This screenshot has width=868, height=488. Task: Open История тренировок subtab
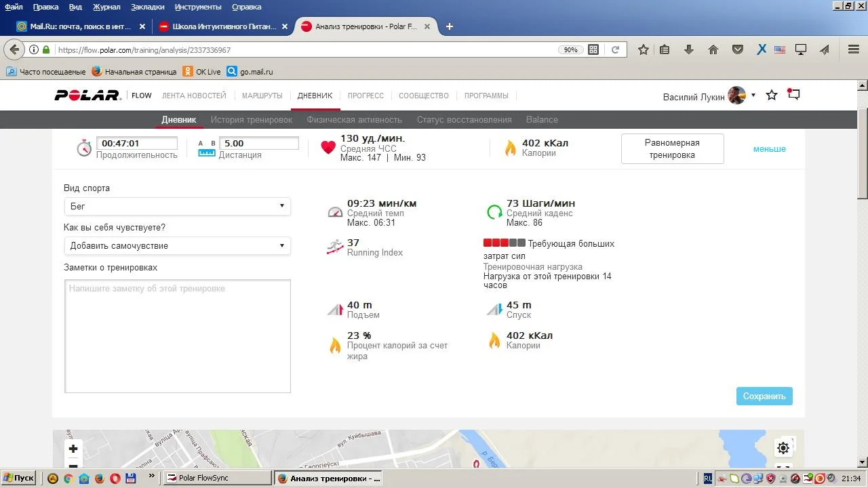[x=251, y=119]
